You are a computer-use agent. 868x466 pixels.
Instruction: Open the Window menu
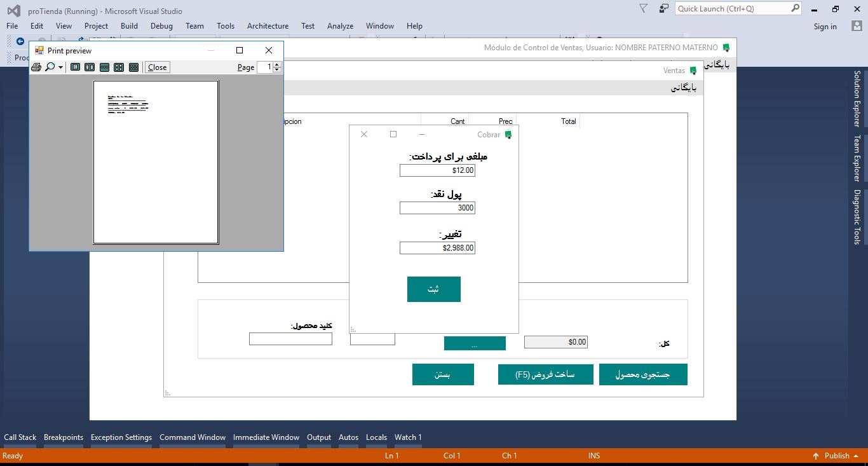click(379, 26)
